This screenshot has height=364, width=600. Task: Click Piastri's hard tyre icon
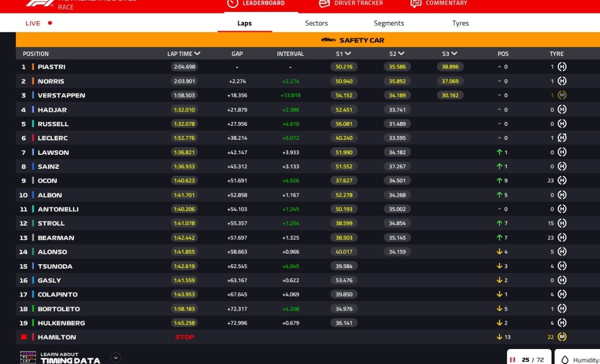point(562,67)
